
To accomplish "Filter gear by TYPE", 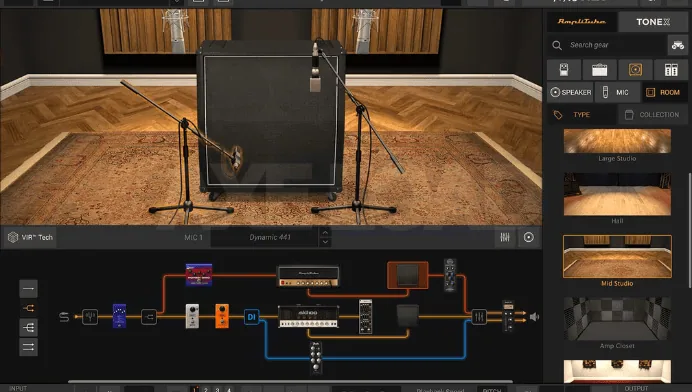I will tap(581, 115).
